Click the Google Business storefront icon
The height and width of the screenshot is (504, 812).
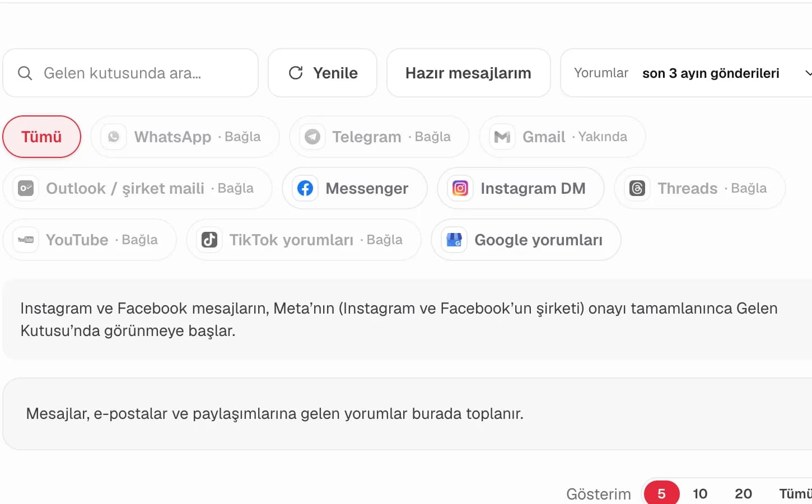[454, 240]
